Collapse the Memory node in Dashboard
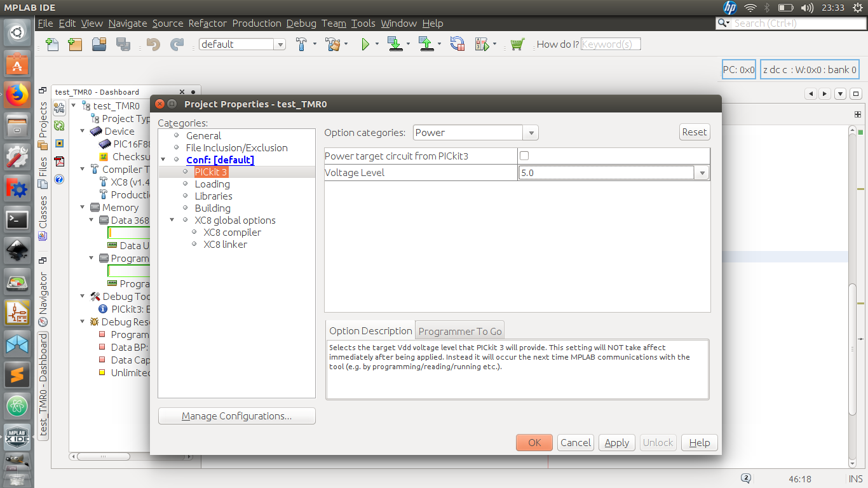This screenshot has width=868, height=488. tap(83, 208)
